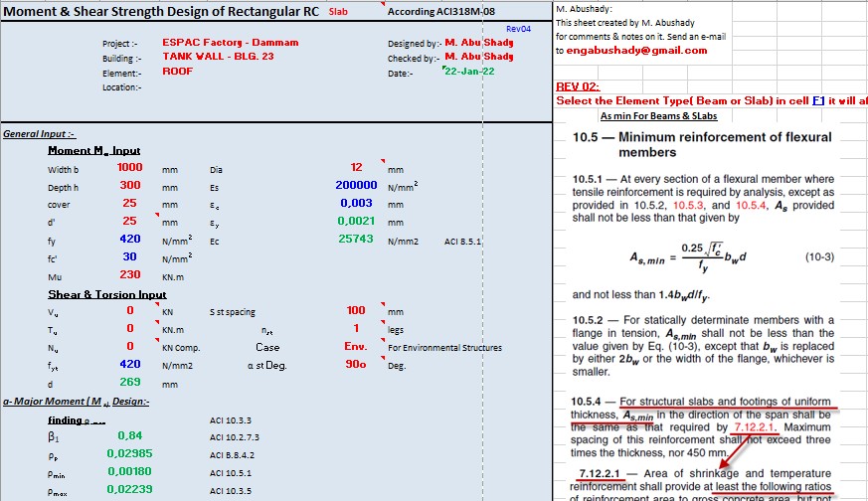Select the red 'Slab' element type cell

click(338, 12)
